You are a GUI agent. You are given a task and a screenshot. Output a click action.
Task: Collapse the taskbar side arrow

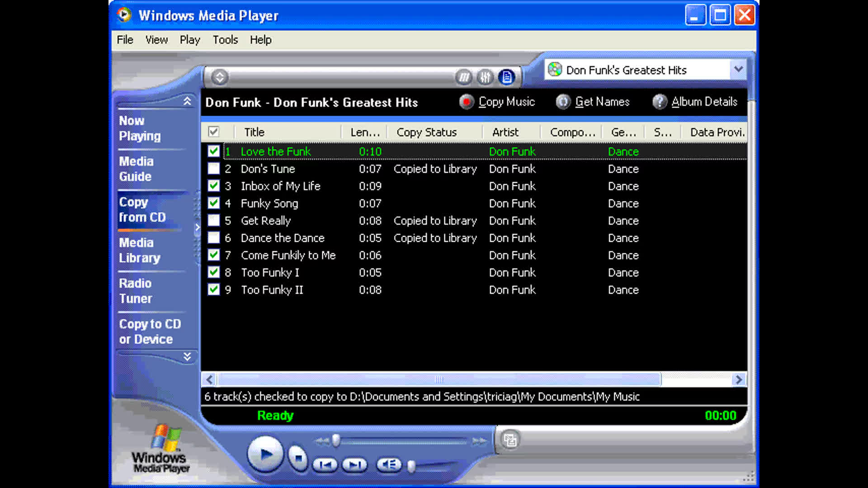[198, 227]
